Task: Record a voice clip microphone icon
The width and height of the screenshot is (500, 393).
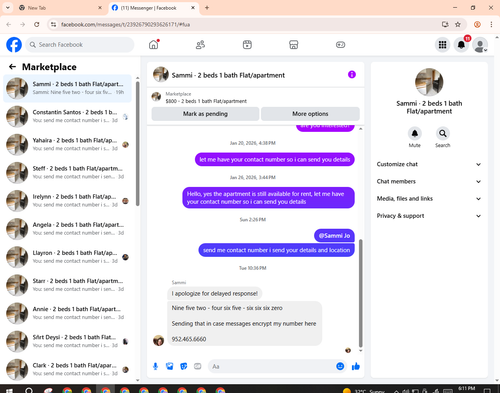Action: pos(155,366)
